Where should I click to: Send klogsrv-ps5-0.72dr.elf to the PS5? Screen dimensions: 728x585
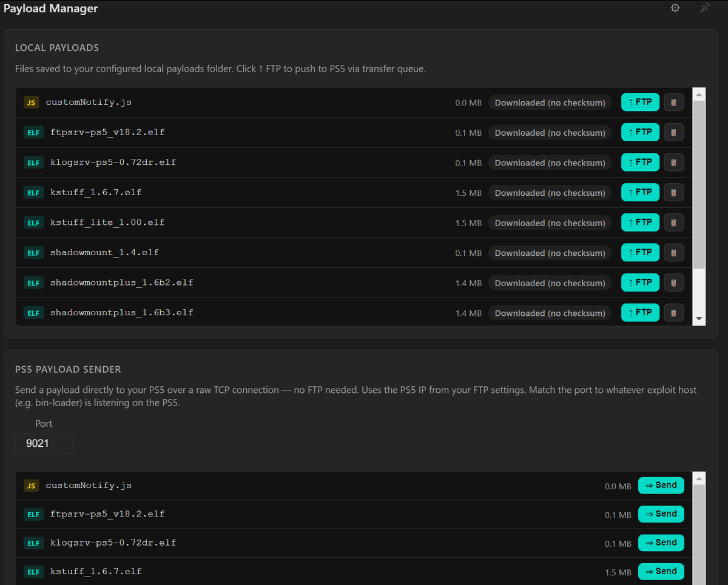(661, 543)
